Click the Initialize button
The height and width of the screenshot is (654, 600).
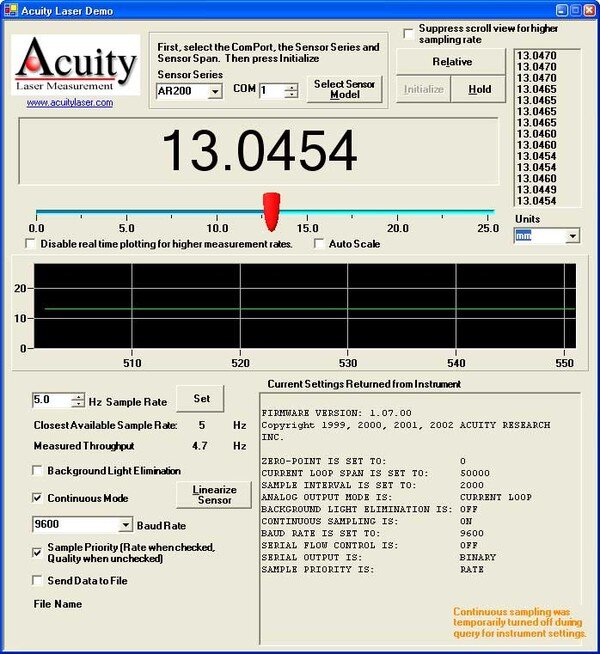pyautogui.click(x=423, y=89)
